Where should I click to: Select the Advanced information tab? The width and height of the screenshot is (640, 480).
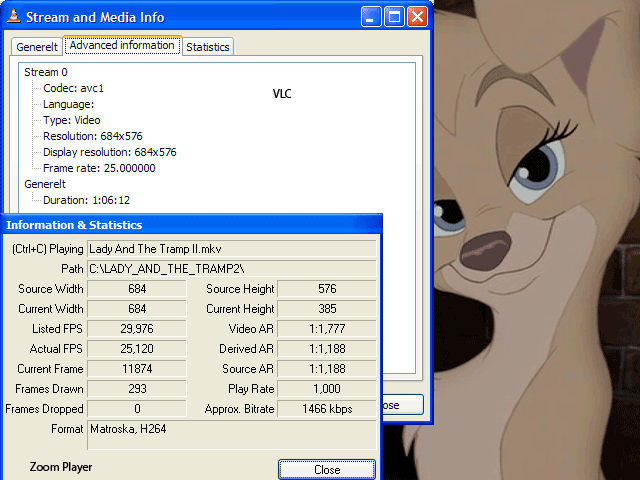[122, 45]
